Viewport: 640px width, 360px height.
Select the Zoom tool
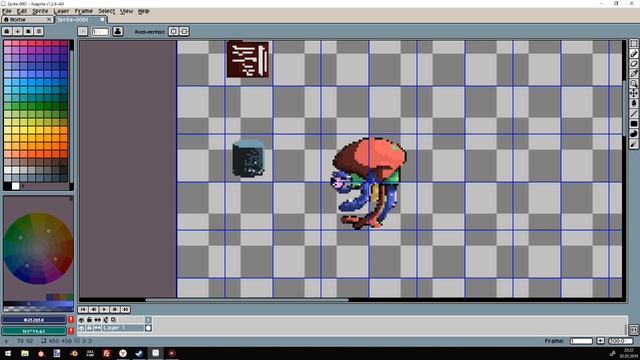coord(633,83)
